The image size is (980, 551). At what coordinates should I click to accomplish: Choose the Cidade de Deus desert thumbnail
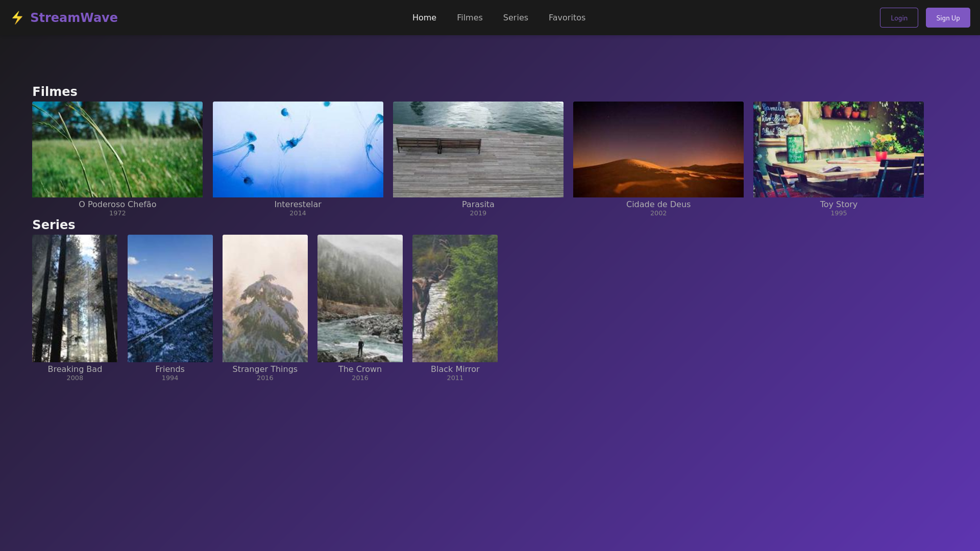[x=658, y=149]
